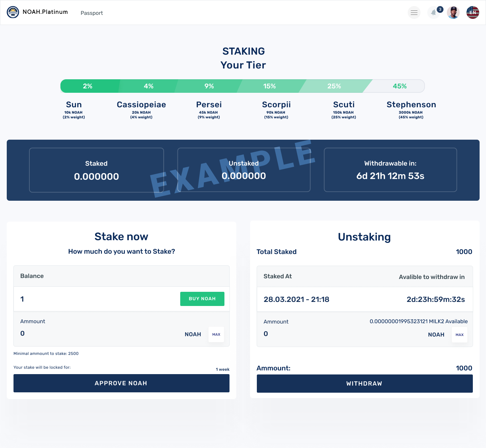Viewport: 486px width, 448px height.
Task: Open the notifications bell icon
Action: coord(434,13)
